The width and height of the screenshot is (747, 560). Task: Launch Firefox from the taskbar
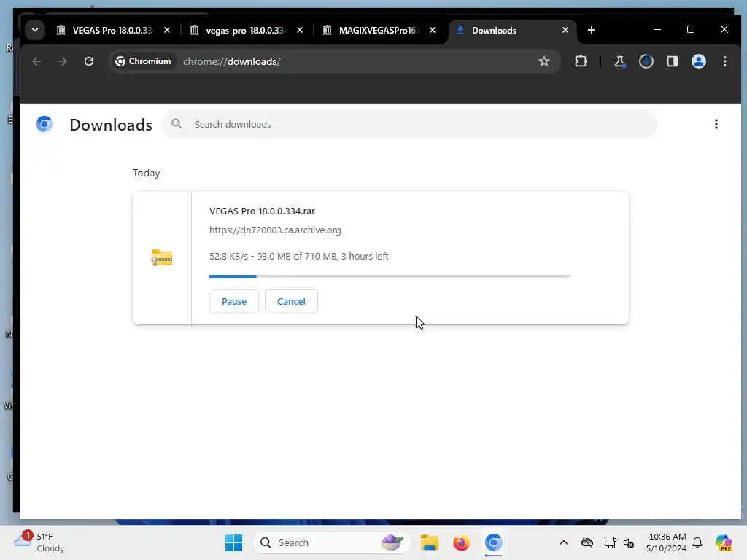tap(461, 542)
